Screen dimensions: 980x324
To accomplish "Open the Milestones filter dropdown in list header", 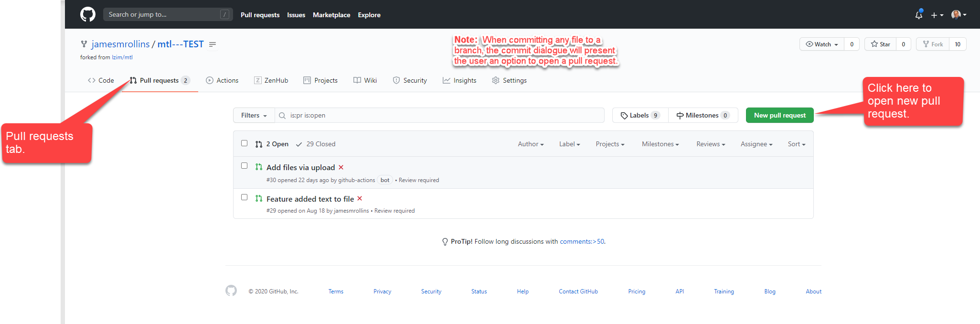I will tap(660, 144).
